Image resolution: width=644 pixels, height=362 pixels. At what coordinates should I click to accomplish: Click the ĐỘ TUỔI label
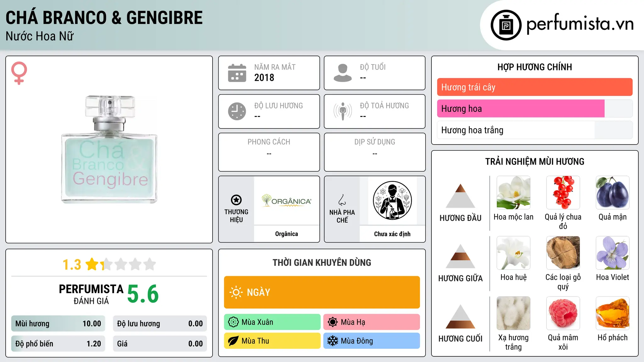pos(373,67)
